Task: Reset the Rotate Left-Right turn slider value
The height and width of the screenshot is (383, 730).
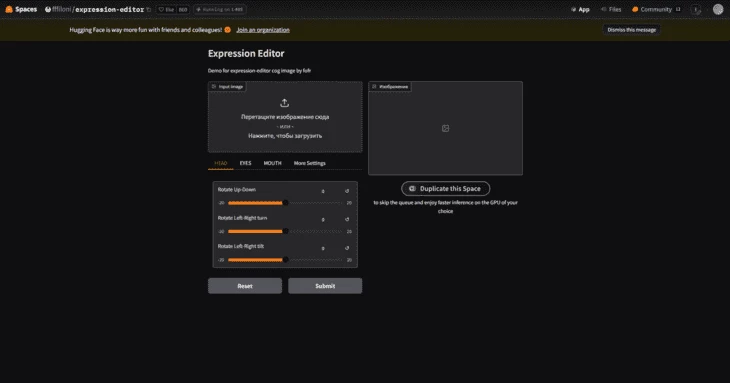Action: [x=347, y=219]
